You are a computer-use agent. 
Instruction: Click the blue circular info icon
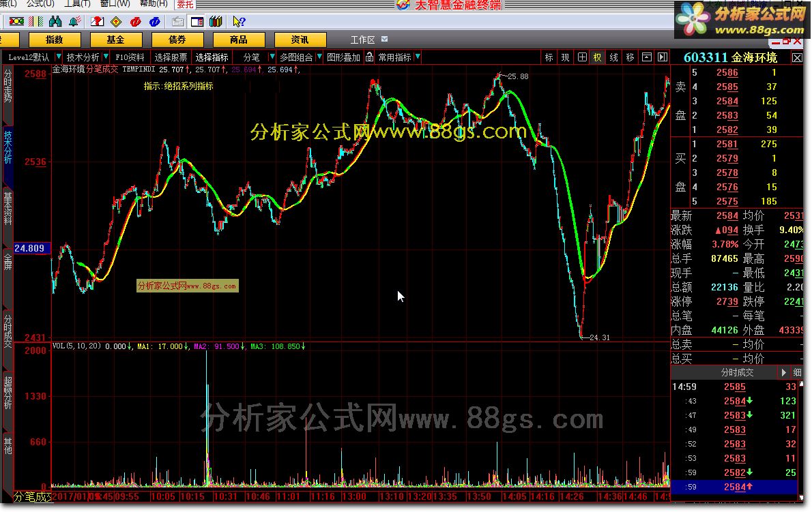[154, 22]
